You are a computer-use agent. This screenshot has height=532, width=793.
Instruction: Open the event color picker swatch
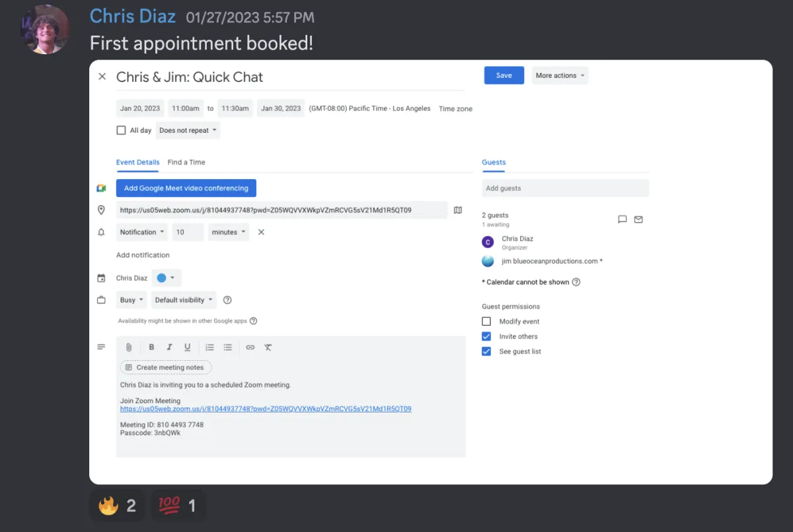pyautogui.click(x=167, y=278)
